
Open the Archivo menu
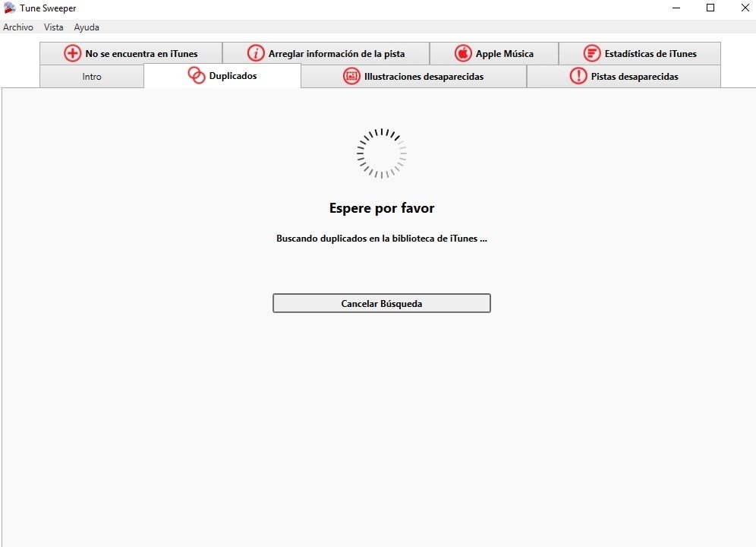[x=18, y=27]
